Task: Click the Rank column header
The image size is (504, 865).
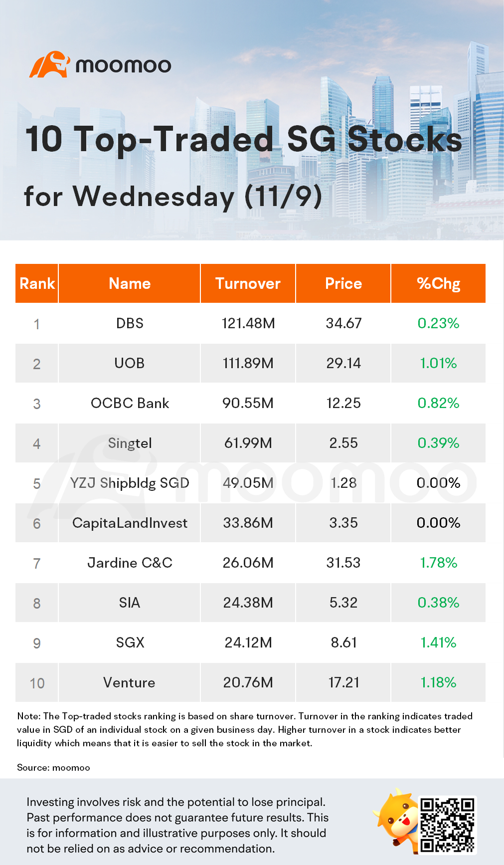Action: point(37,283)
